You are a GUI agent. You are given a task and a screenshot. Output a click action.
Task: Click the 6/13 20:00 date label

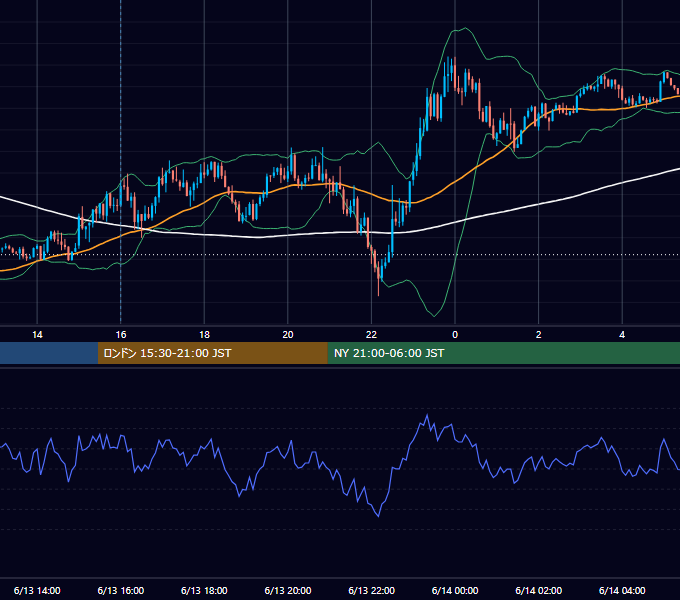(x=288, y=590)
